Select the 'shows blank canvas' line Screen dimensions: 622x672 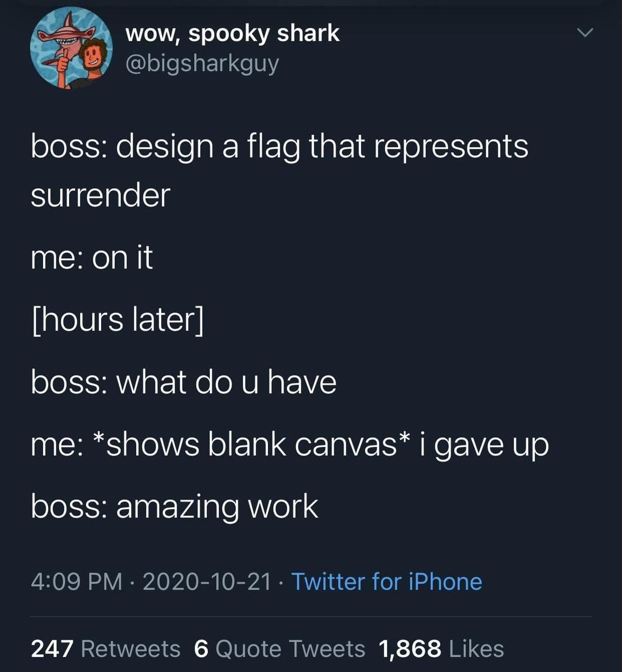coord(290,444)
